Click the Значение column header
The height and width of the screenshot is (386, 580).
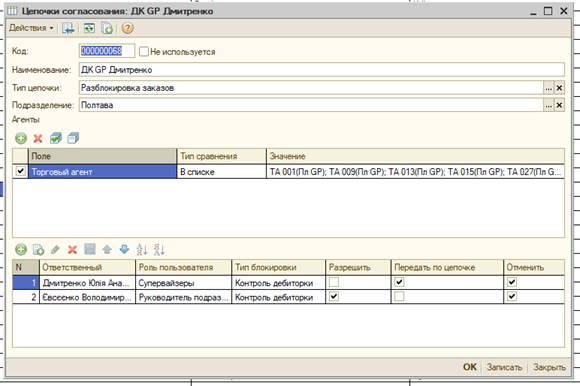tap(415, 156)
